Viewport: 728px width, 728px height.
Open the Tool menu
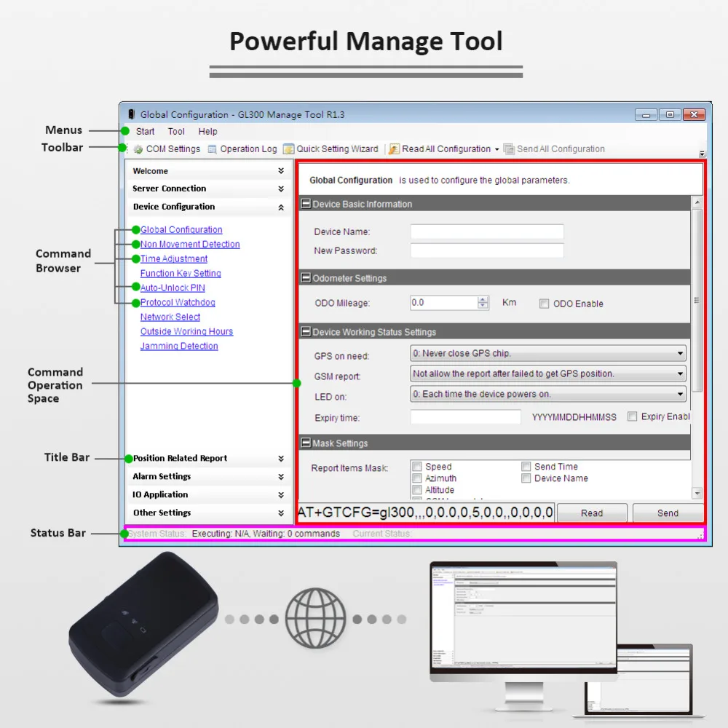click(176, 131)
